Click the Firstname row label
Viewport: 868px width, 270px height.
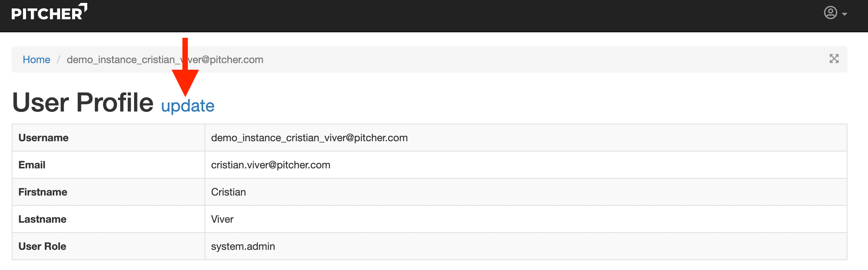tap(43, 192)
